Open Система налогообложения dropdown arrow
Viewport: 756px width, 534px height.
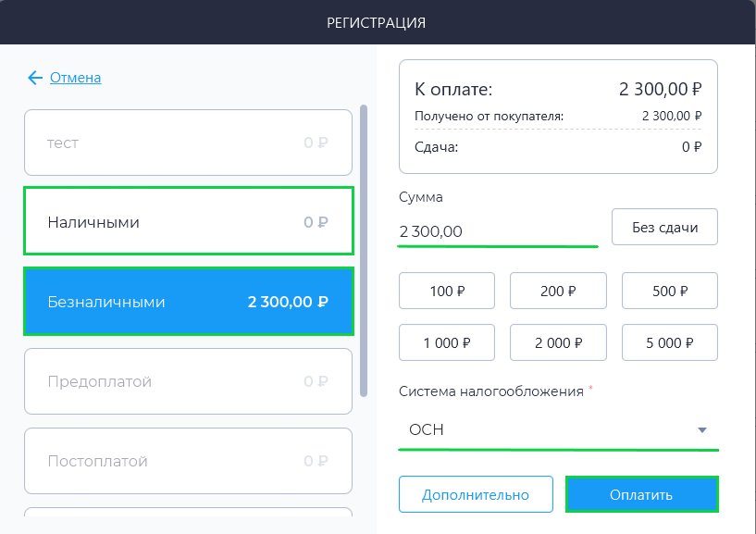(x=702, y=429)
